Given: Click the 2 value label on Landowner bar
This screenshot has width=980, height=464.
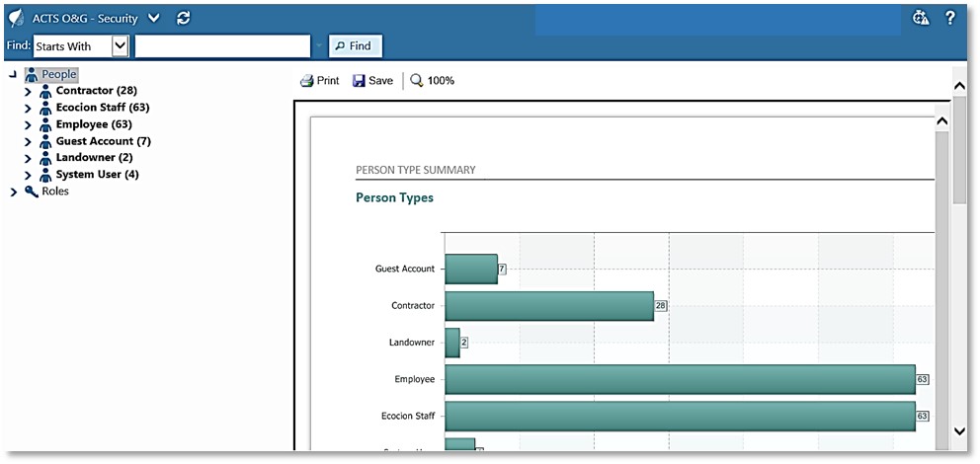Looking at the screenshot, I should click(464, 343).
